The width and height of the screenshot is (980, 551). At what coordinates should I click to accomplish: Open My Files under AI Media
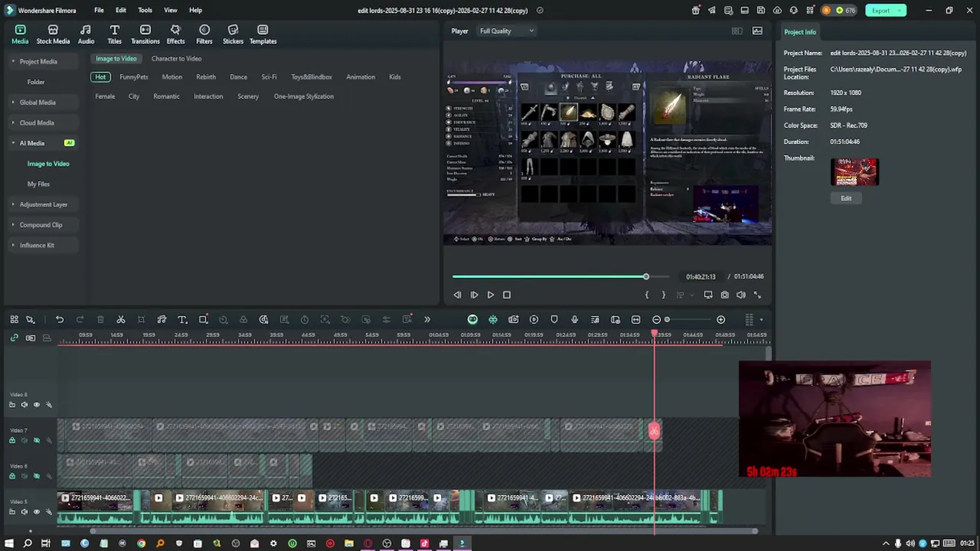tap(38, 184)
